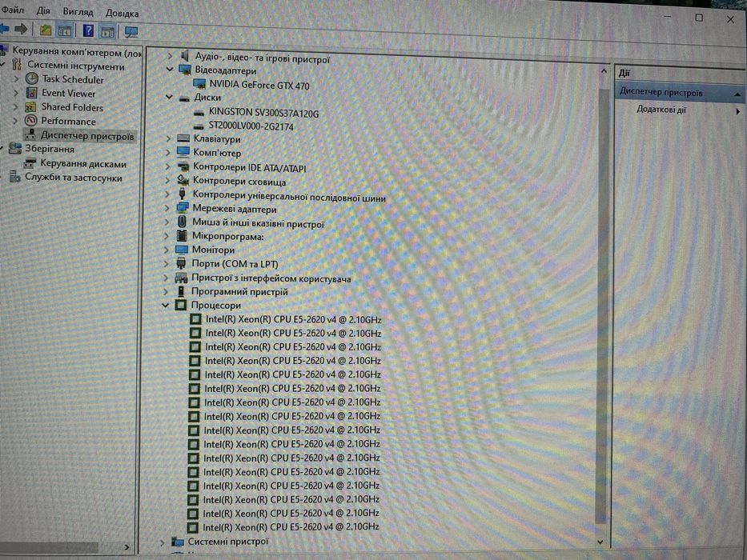
Task: Click the Відеоадаптери display icon
Action: pos(185,70)
